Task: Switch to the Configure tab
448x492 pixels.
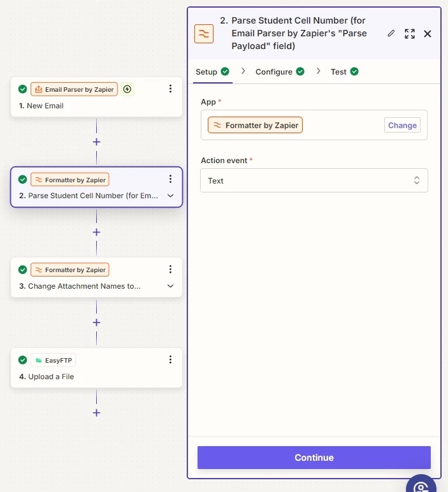Action: [280, 72]
